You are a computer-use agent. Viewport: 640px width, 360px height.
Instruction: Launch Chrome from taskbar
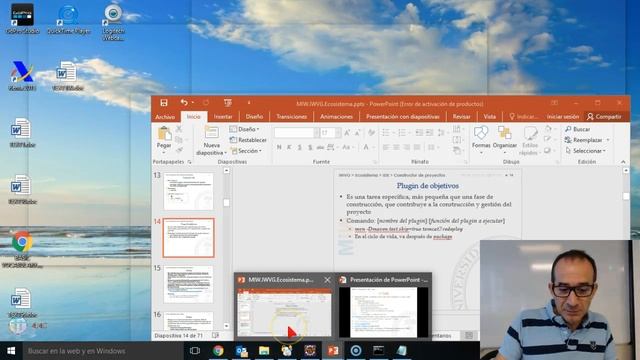tap(218, 351)
